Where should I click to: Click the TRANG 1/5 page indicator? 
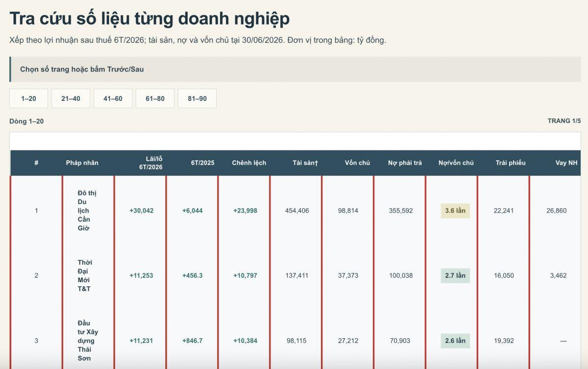tap(564, 121)
